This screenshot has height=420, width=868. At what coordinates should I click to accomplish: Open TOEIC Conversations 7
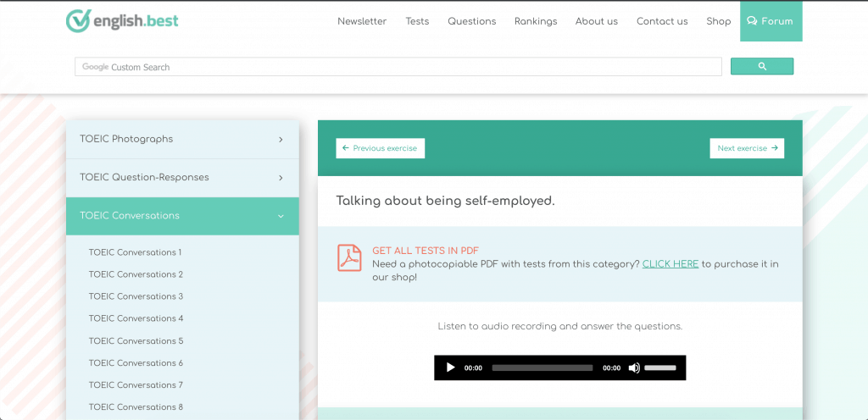[136, 385]
